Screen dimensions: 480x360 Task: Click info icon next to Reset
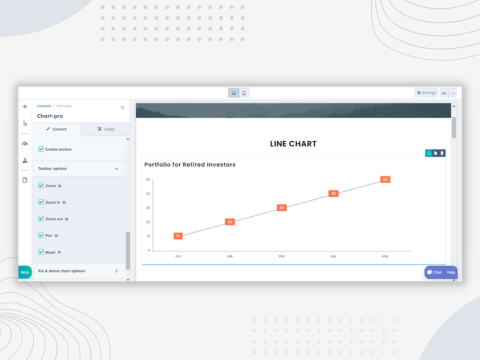click(59, 252)
